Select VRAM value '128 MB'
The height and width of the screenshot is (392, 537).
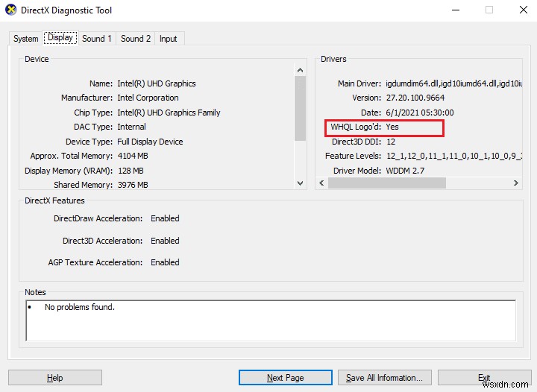coord(131,171)
